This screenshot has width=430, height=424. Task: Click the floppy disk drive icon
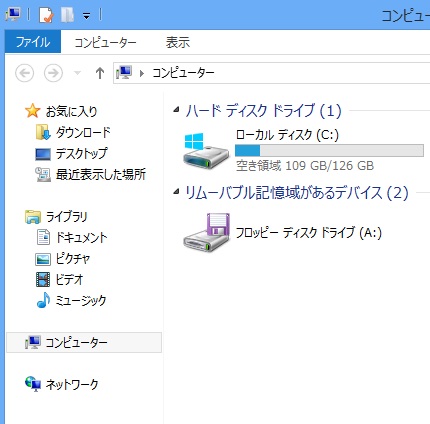(x=207, y=233)
